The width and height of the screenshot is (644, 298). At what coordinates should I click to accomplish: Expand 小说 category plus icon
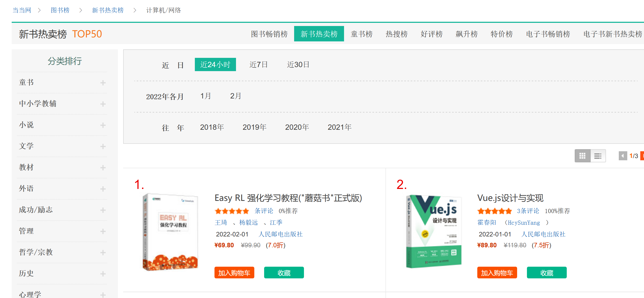tap(103, 125)
